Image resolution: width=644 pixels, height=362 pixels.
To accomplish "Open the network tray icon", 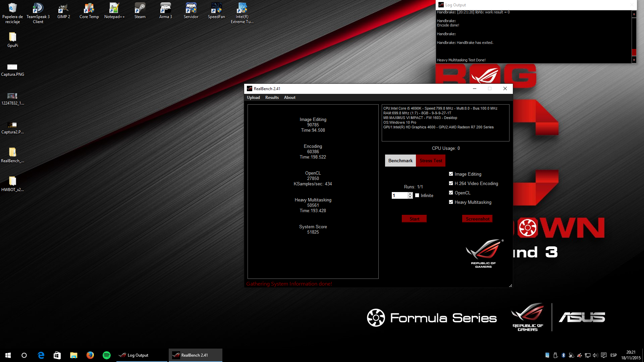I will coord(588,355).
